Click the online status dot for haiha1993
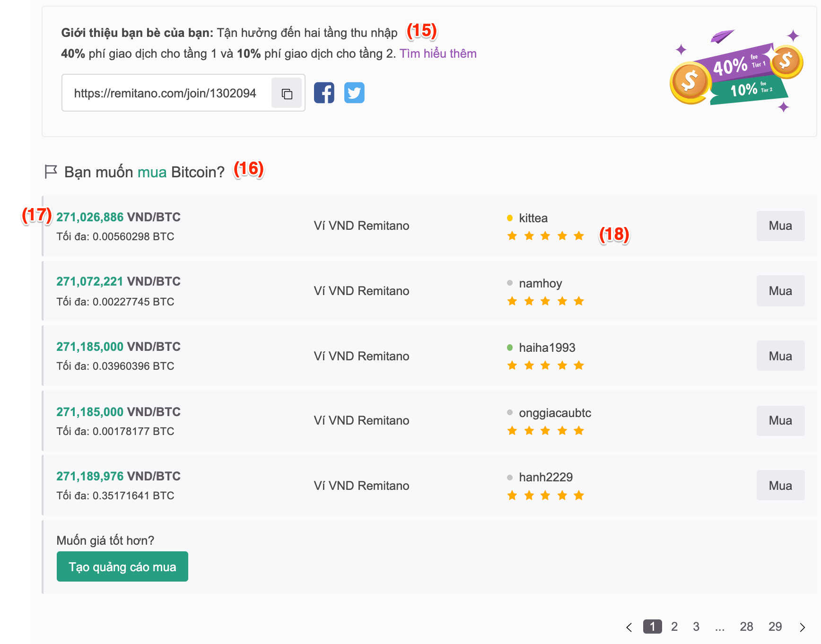 pos(510,348)
